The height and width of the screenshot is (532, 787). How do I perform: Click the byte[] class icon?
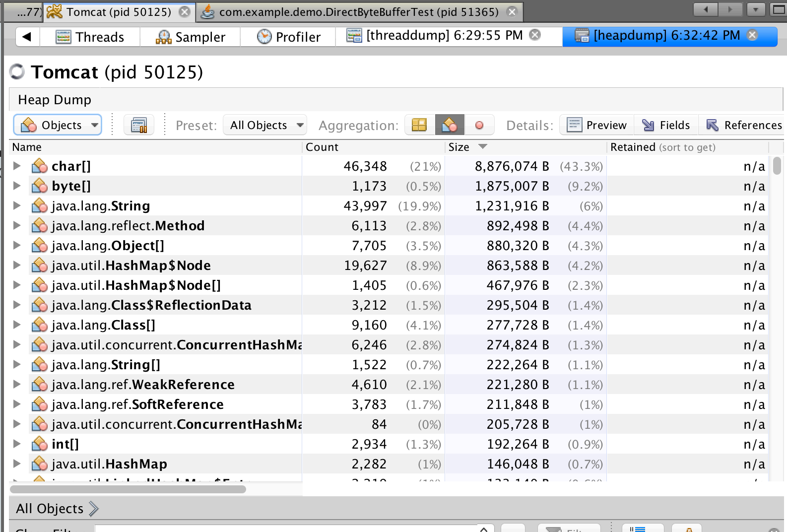coord(39,186)
